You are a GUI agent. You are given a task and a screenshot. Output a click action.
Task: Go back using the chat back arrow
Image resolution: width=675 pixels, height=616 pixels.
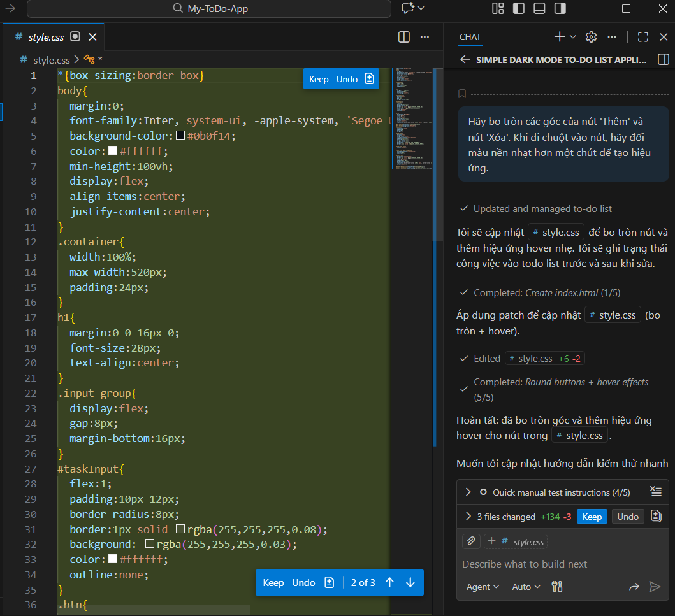pyautogui.click(x=464, y=59)
